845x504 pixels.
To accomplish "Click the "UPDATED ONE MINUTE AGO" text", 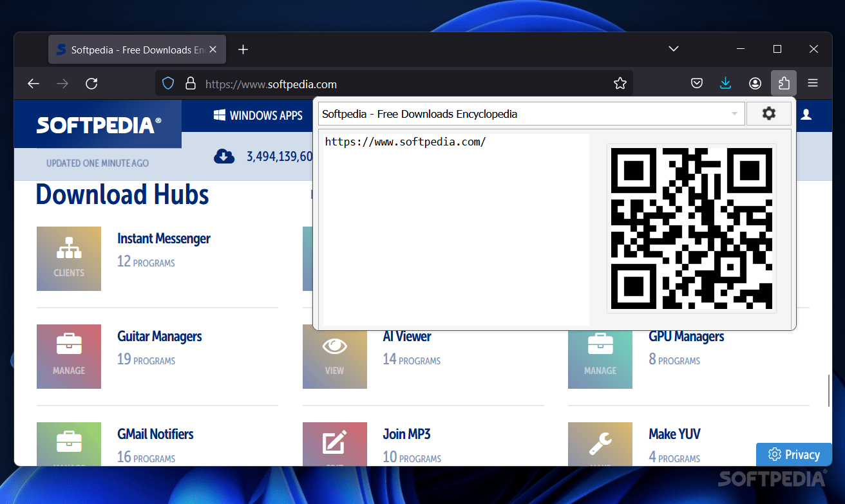I will (x=97, y=163).
